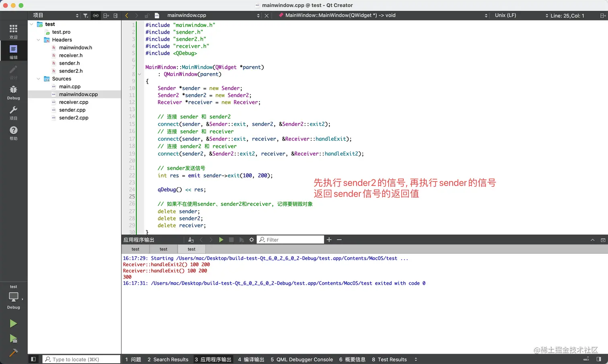Click the Type to locate field
This screenshot has width=608, height=364.
(82, 359)
